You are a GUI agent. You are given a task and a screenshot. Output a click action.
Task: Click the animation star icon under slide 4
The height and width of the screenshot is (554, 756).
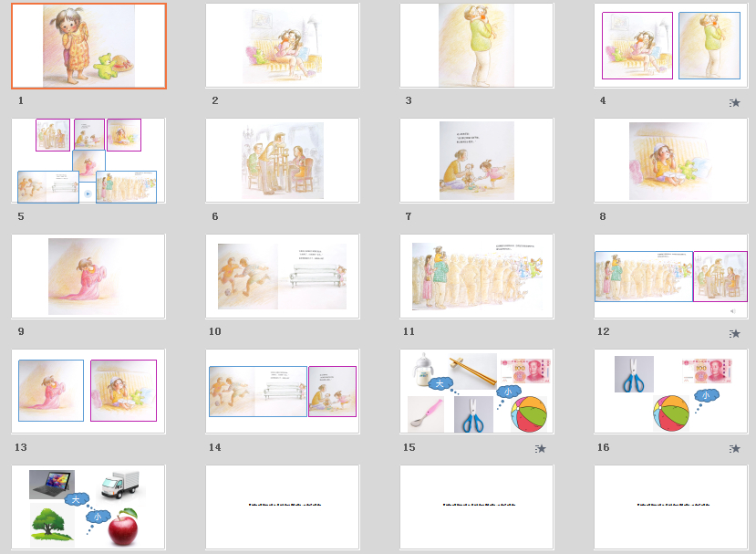(x=734, y=104)
